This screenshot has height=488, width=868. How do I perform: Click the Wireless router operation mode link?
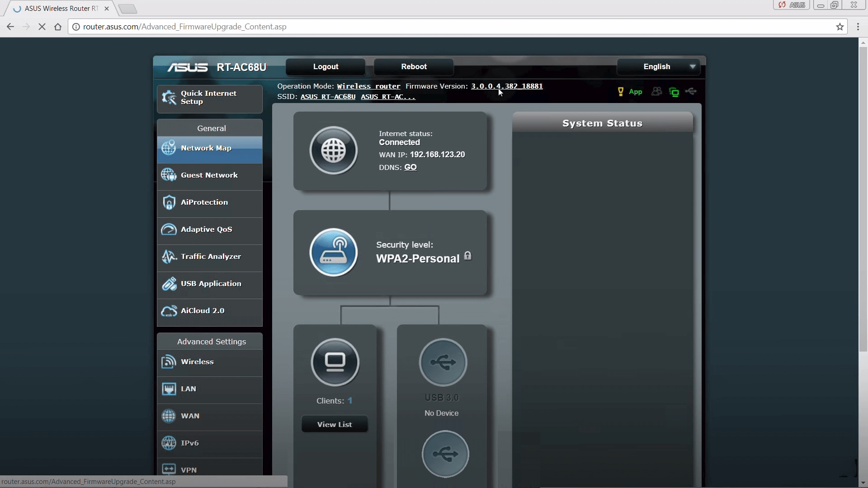click(368, 86)
